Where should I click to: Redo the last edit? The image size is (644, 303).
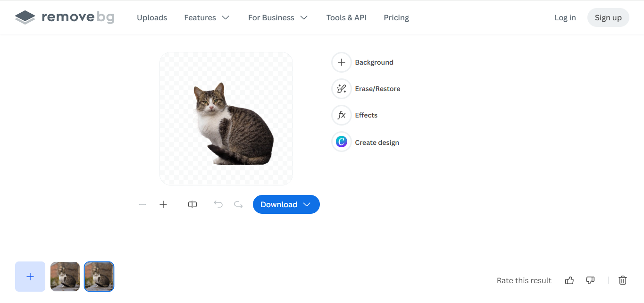pyautogui.click(x=238, y=204)
